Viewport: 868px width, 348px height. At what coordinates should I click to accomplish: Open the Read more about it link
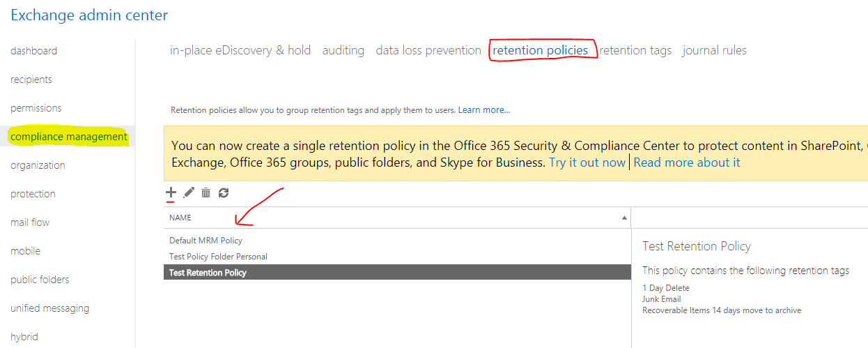pyautogui.click(x=687, y=162)
